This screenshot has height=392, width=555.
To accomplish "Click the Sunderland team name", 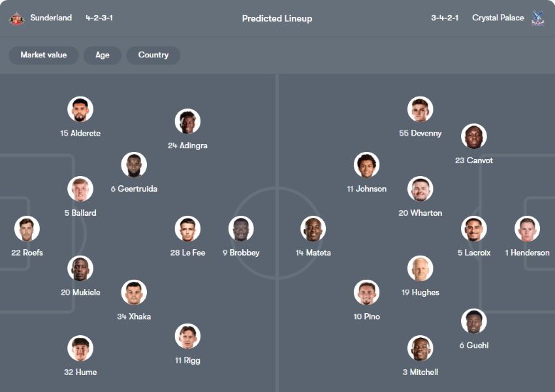I will point(51,18).
